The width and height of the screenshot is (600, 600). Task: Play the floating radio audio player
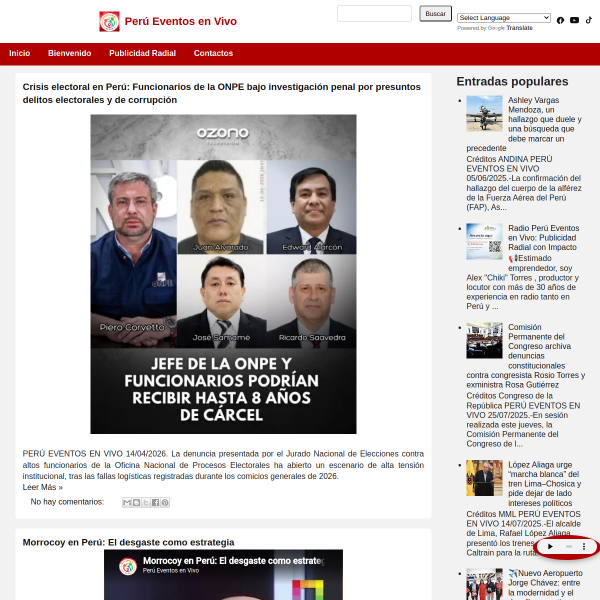[x=550, y=546]
